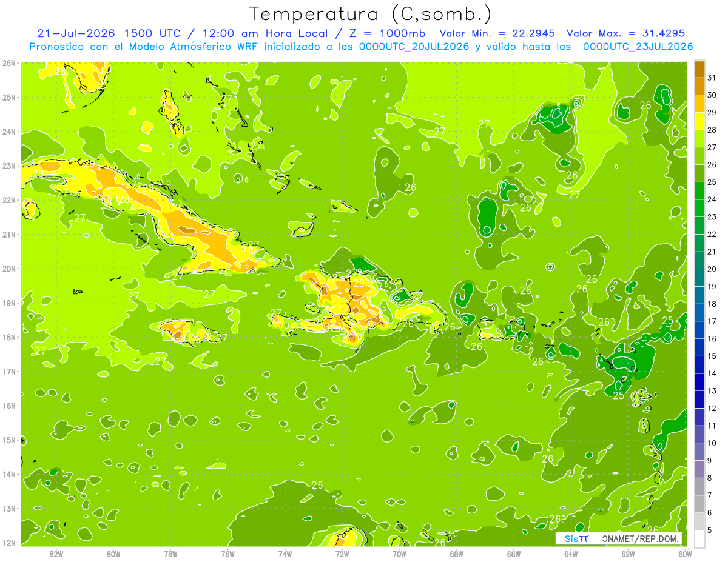728x562 pixels.
Task: Click the '5' label on the color scale
Action: click(710, 530)
